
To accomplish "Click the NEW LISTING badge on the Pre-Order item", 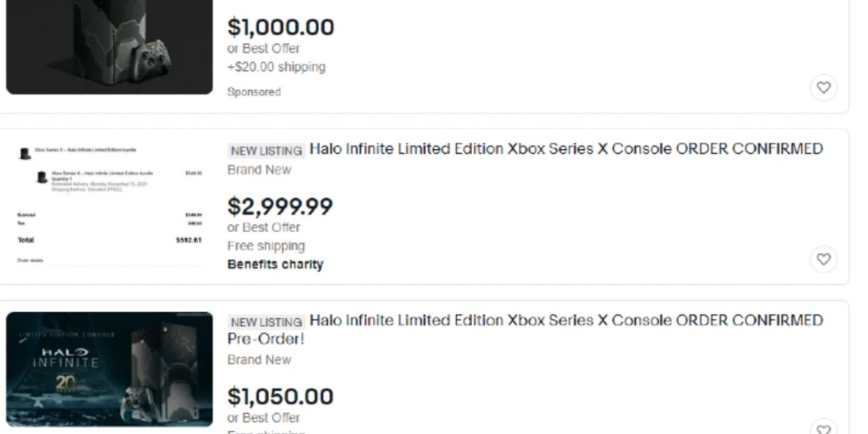I will pyautogui.click(x=266, y=322).
